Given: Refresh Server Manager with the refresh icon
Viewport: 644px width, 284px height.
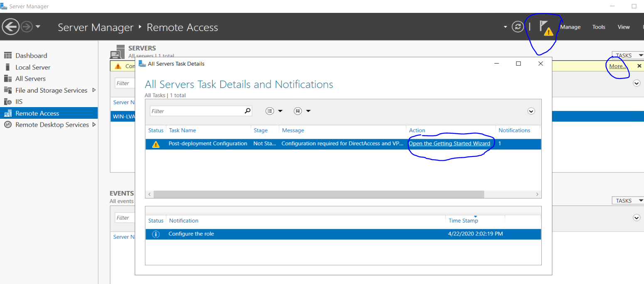Looking at the screenshot, I should (517, 27).
